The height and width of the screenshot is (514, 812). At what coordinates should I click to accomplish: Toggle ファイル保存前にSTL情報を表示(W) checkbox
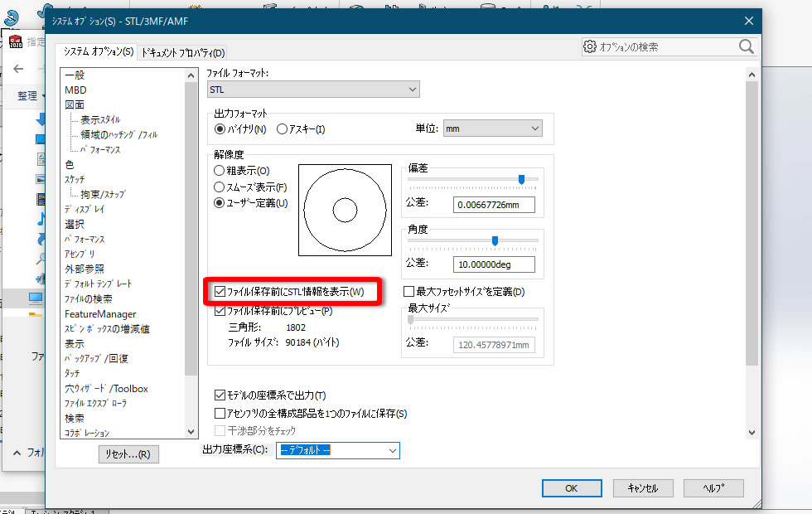[220, 292]
